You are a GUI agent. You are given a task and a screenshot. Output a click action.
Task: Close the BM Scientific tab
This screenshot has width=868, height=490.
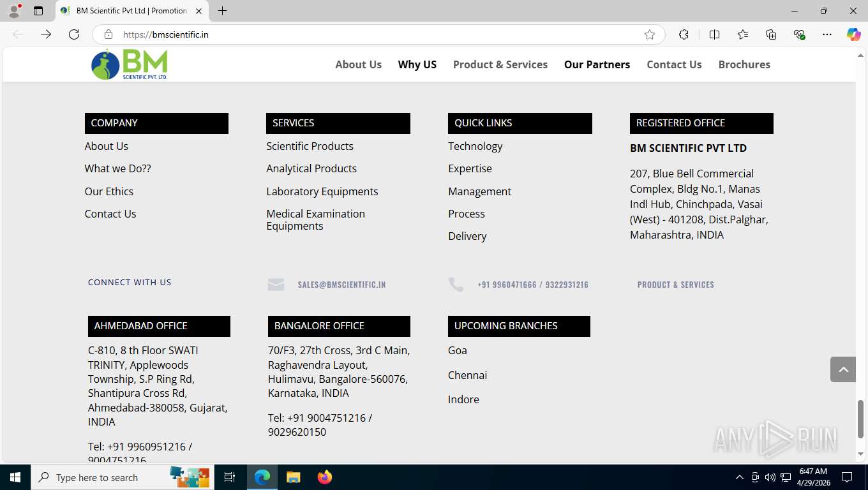(x=198, y=11)
